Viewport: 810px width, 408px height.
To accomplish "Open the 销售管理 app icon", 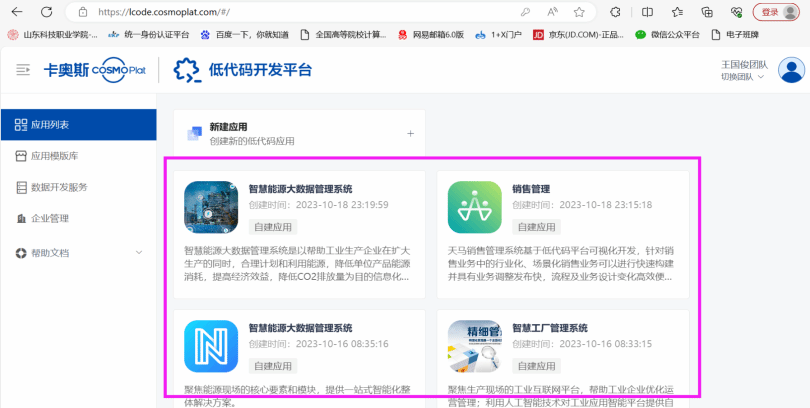I will pyautogui.click(x=475, y=208).
